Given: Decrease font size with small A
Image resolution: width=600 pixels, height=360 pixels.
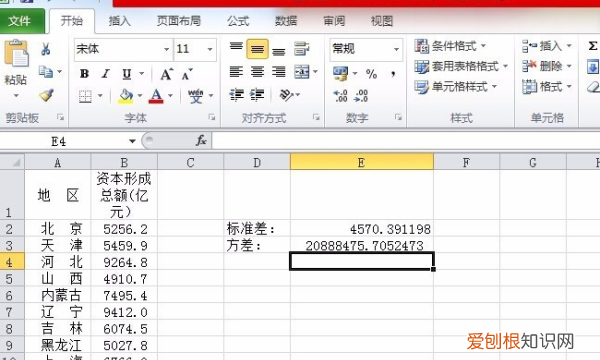Looking at the screenshot, I should tap(187, 74).
